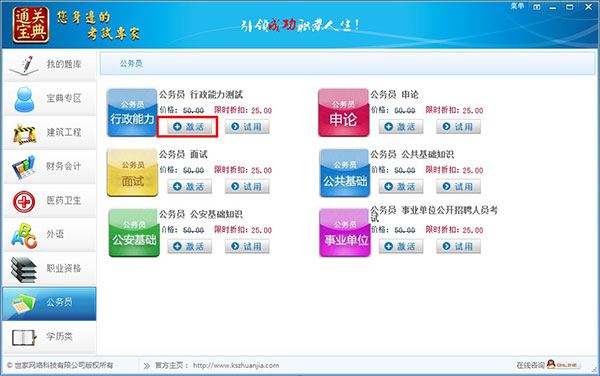Click 激活 for 面试 course

(189, 186)
